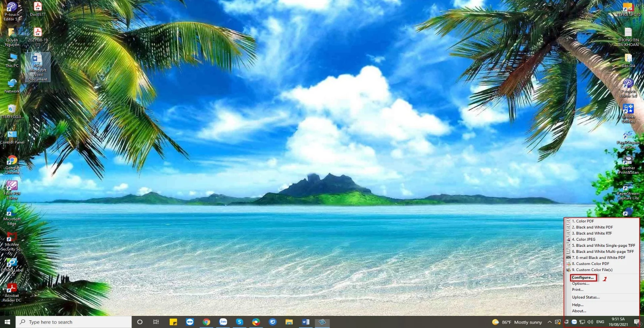The image size is (644, 328).
Task: Click the PaperStream Capture desktop icon
Action: click(628, 139)
